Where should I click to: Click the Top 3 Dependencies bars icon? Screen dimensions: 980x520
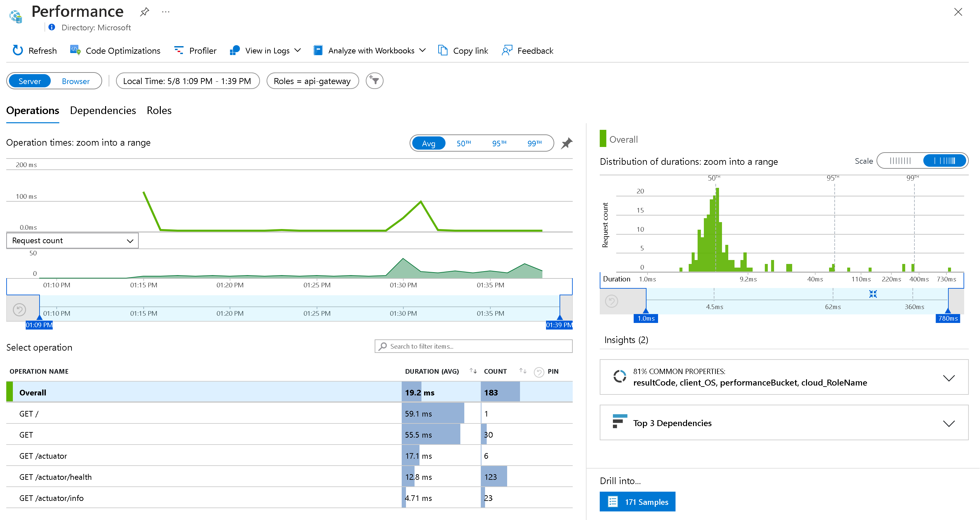[x=620, y=421]
